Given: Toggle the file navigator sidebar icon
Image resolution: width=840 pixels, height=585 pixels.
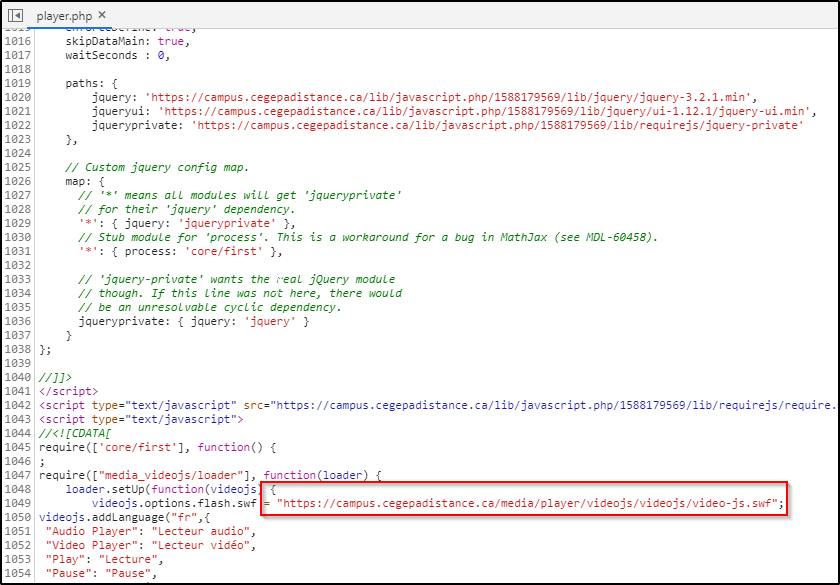Looking at the screenshot, I should point(16,16).
